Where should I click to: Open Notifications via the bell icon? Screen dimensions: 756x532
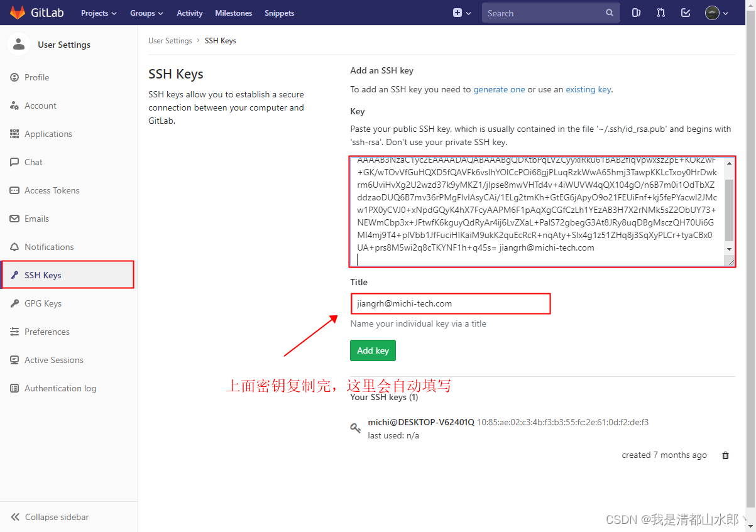tap(15, 247)
